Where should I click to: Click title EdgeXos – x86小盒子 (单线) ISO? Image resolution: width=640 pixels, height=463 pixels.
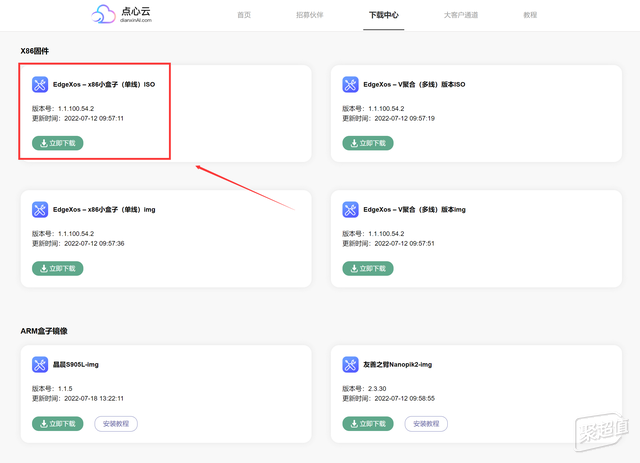[x=104, y=85]
